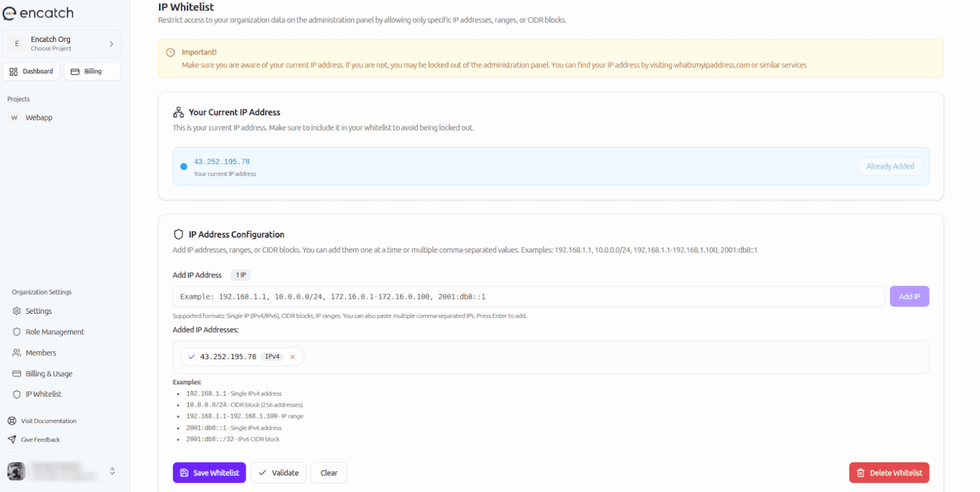
Task: Select the Settings gear icon
Action: [17, 311]
